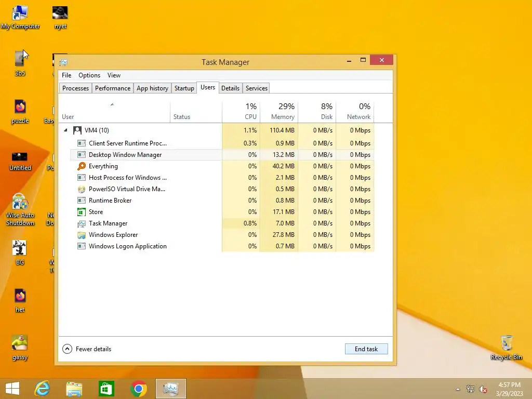Click the Store process icon
This screenshot has width=532, height=399.
tap(82, 212)
